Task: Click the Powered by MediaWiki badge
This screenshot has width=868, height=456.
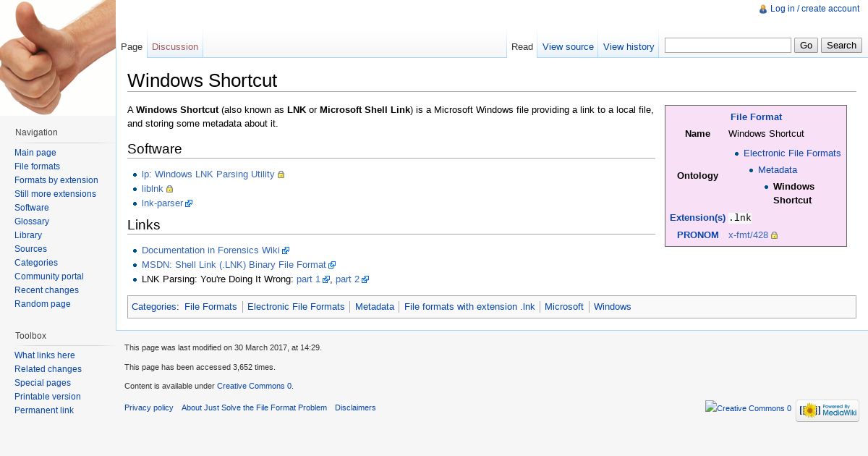Action: point(827,410)
